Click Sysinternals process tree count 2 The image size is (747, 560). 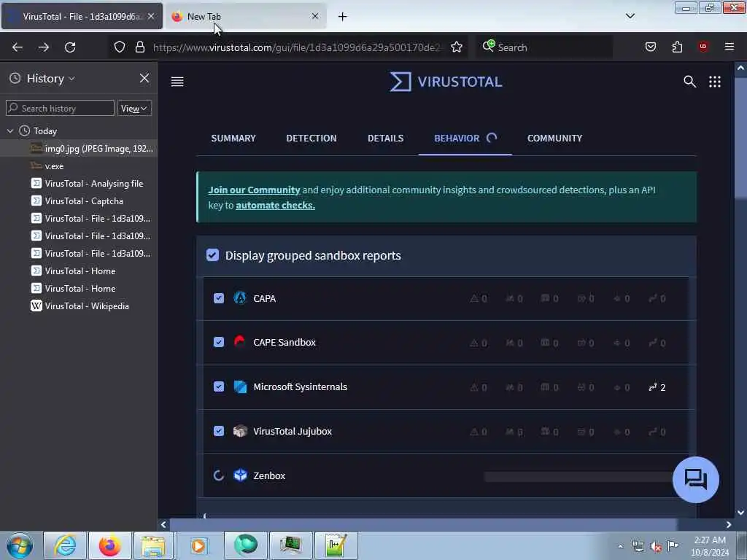[x=657, y=387]
